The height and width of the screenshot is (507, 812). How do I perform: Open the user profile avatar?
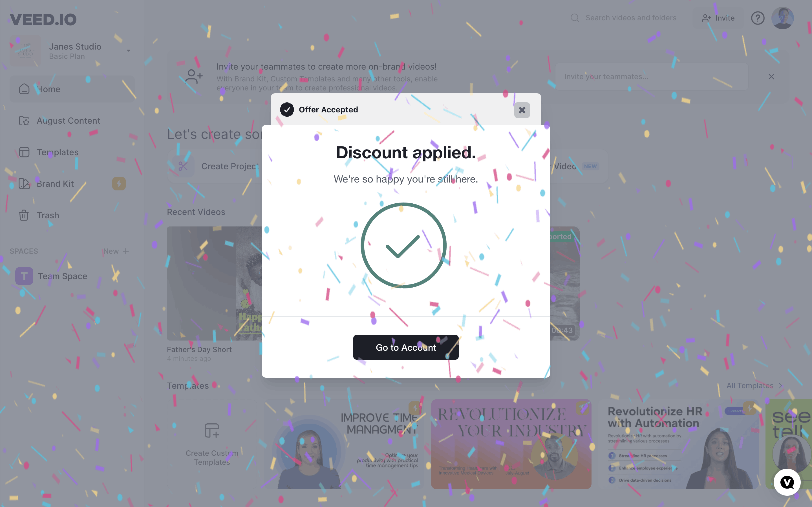pyautogui.click(x=782, y=18)
